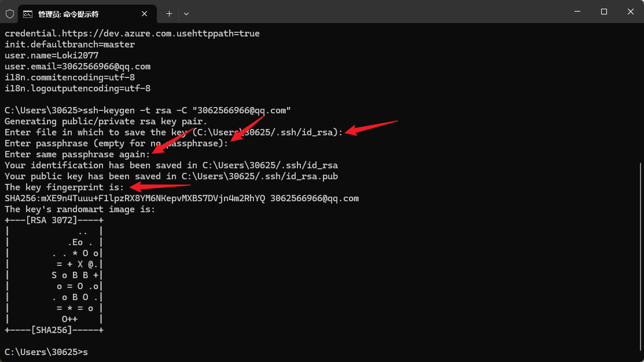
Task: Minimize the terminal window
Action: point(577,12)
